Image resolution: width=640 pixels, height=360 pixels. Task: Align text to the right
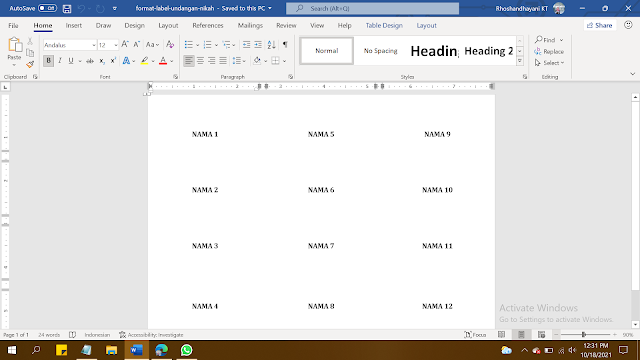[x=211, y=61]
